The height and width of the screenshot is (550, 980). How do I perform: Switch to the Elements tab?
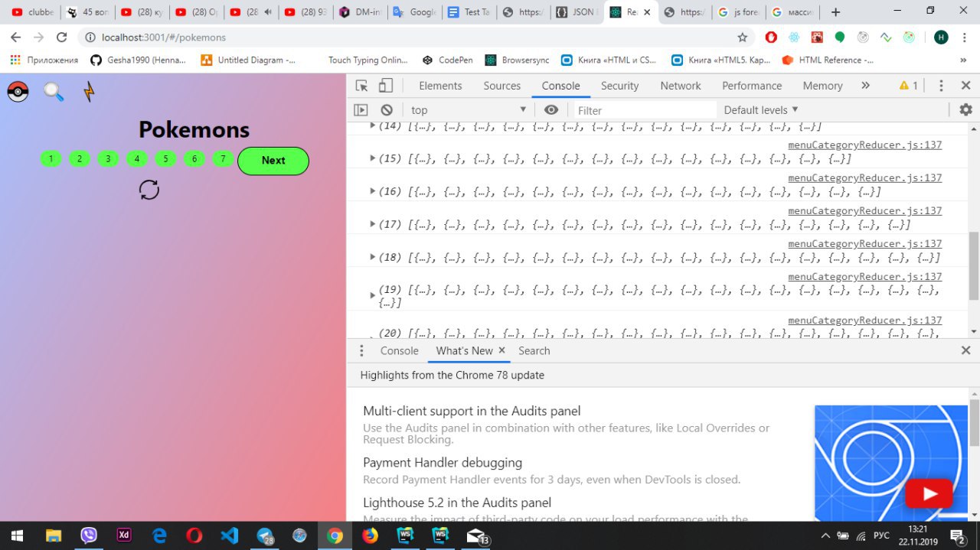(440, 86)
